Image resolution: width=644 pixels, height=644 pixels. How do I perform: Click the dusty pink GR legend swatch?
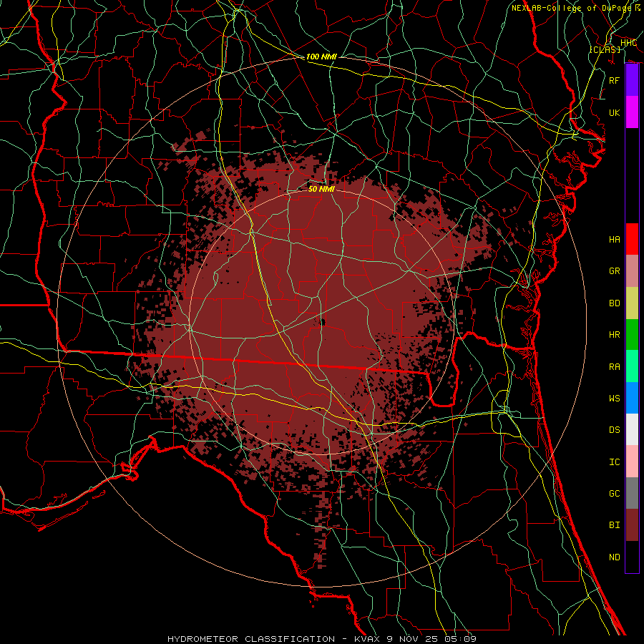(x=632, y=270)
